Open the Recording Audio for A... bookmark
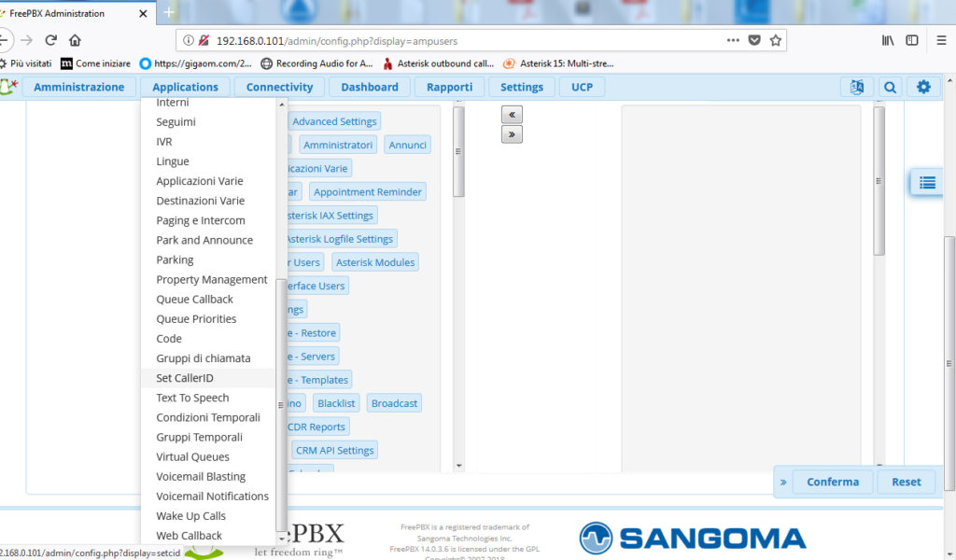This screenshot has height=560, width=956. point(316,63)
